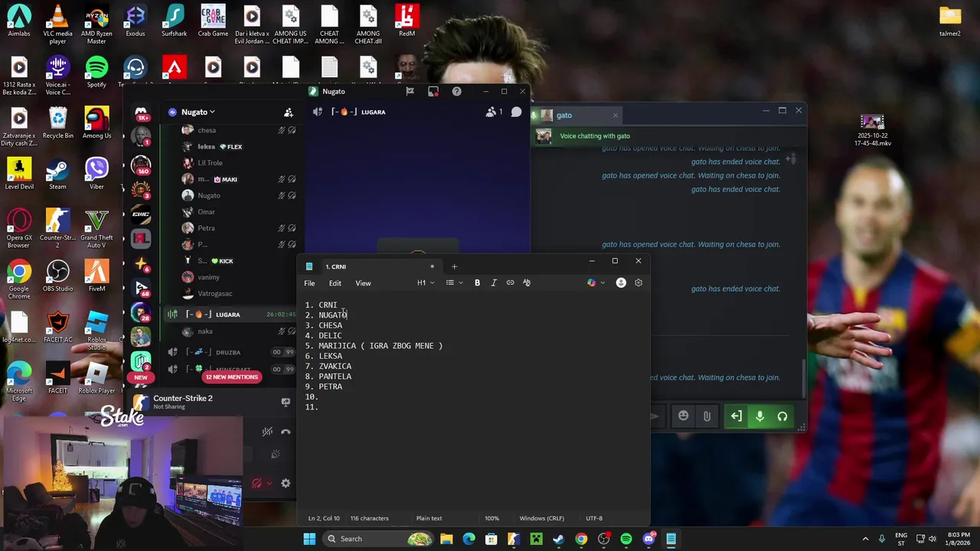Jump to 12 New Mentions in Discord
This screenshot has width=980, height=551.
coord(232,377)
